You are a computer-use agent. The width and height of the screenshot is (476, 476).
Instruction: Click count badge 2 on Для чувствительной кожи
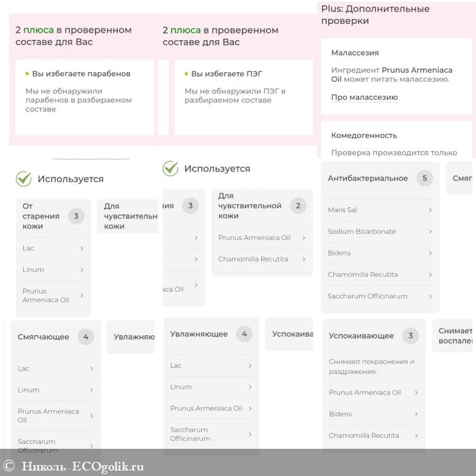tap(298, 206)
